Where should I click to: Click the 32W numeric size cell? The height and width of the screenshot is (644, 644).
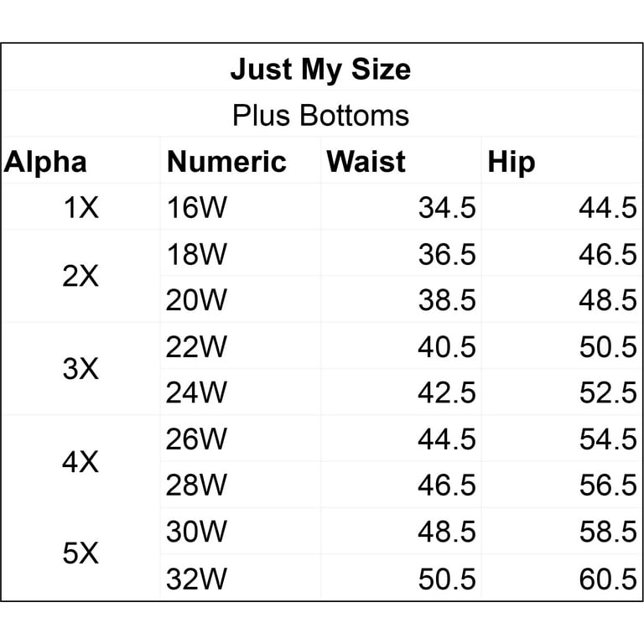(241, 579)
